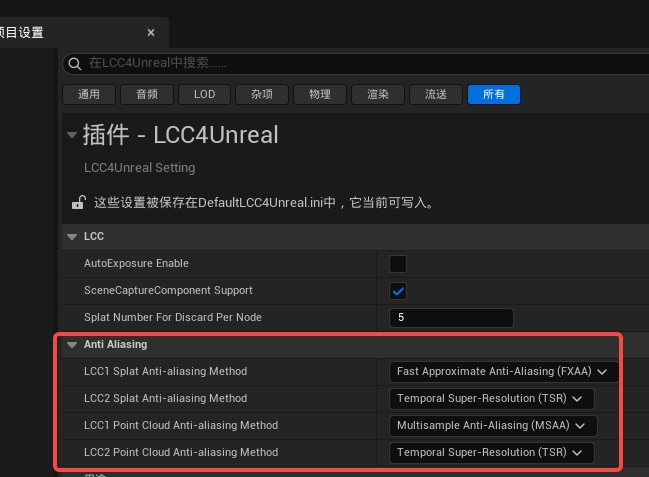The width and height of the screenshot is (649, 477).
Task: Click LCC2 Splat Anti-aliasing Method label
Action: click(x=166, y=398)
